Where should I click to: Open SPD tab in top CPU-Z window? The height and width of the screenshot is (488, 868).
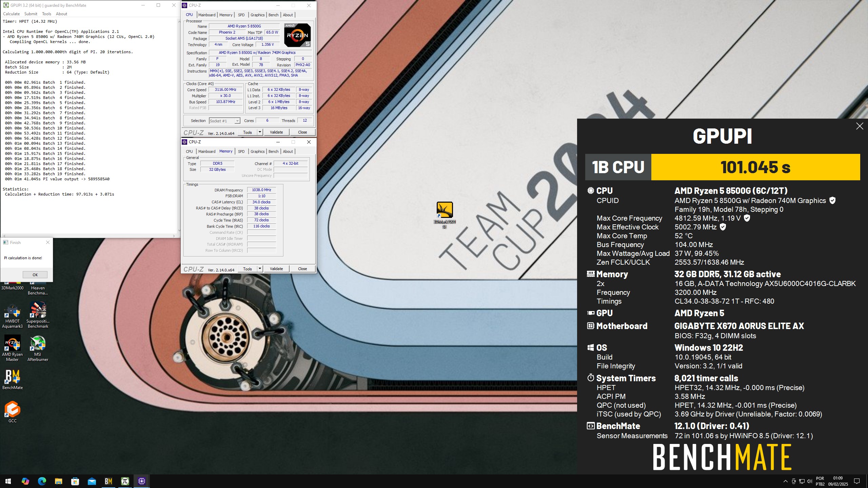(x=241, y=15)
